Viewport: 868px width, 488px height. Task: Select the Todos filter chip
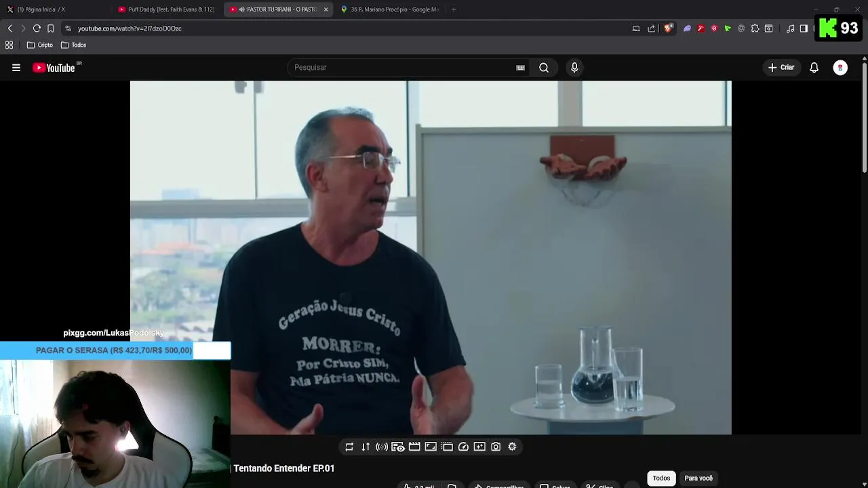tap(661, 479)
